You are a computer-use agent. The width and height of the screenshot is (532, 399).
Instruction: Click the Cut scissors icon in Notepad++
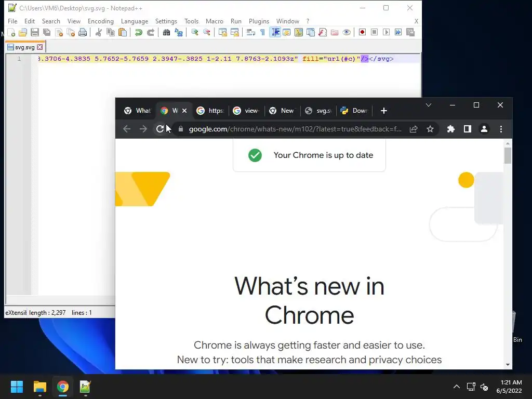point(98,32)
